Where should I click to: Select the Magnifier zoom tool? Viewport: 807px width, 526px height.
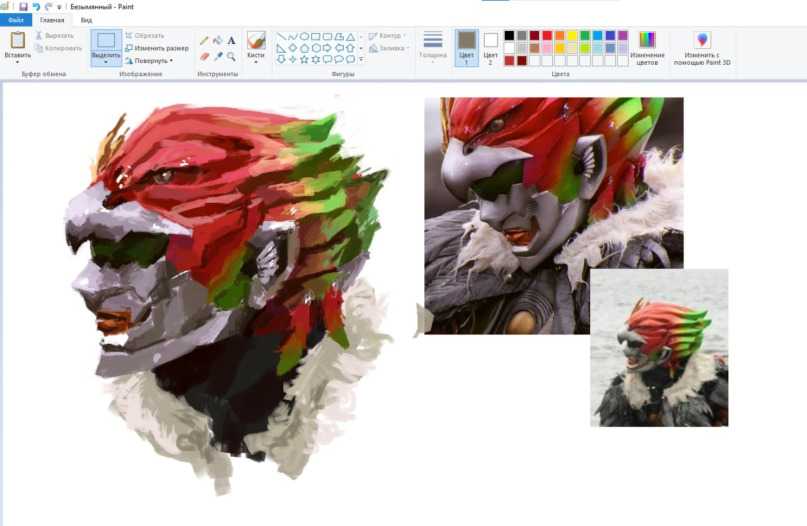(232, 57)
